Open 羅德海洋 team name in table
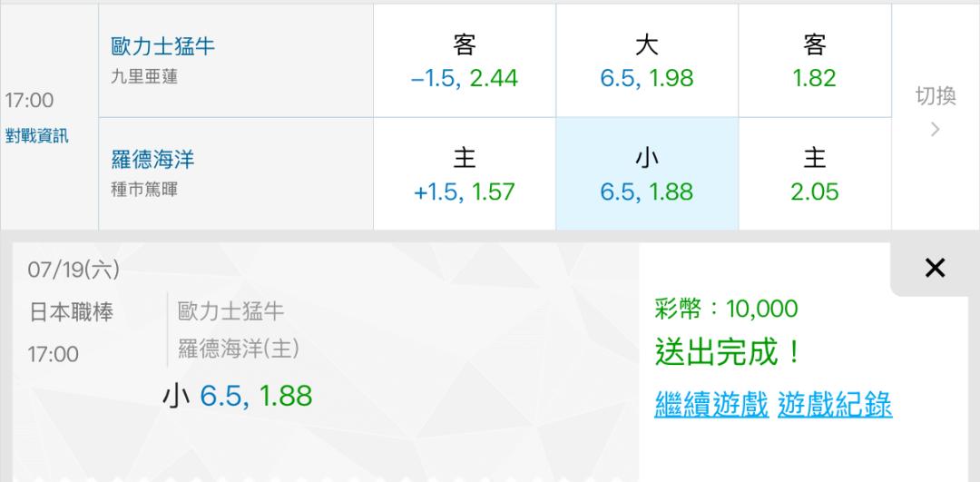 click(x=152, y=159)
